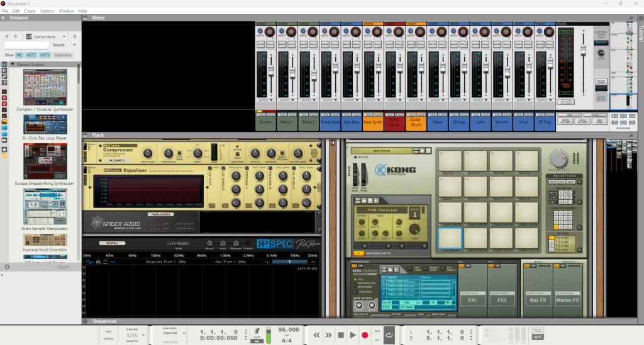The width and height of the screenshot is (644, 345).
Task: Click the Stop transport button
Action: pos(340,335)
